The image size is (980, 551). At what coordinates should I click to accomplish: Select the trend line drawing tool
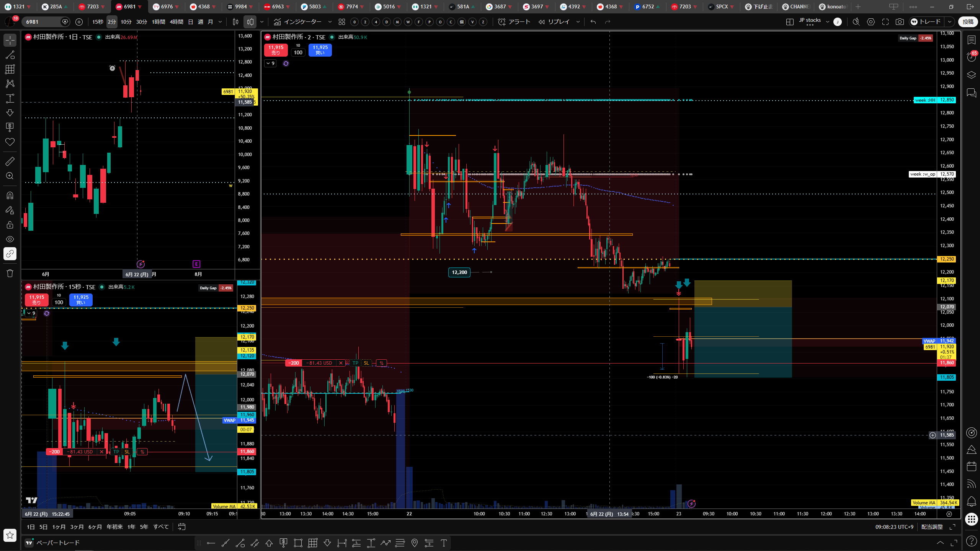(x=10, y=55)
